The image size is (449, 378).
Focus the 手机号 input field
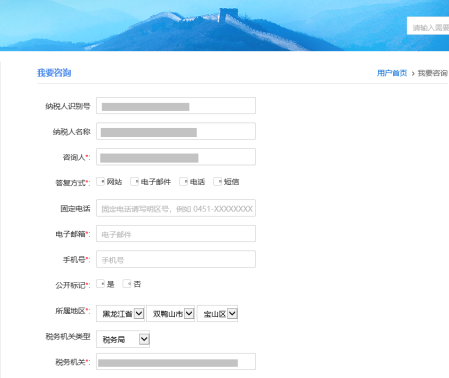pos(176,259)
